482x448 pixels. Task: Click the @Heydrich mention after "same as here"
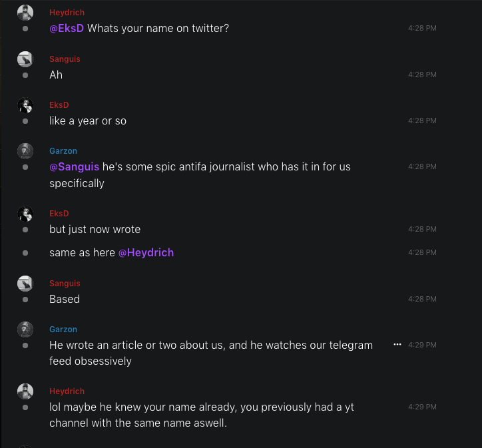[146, 252]
